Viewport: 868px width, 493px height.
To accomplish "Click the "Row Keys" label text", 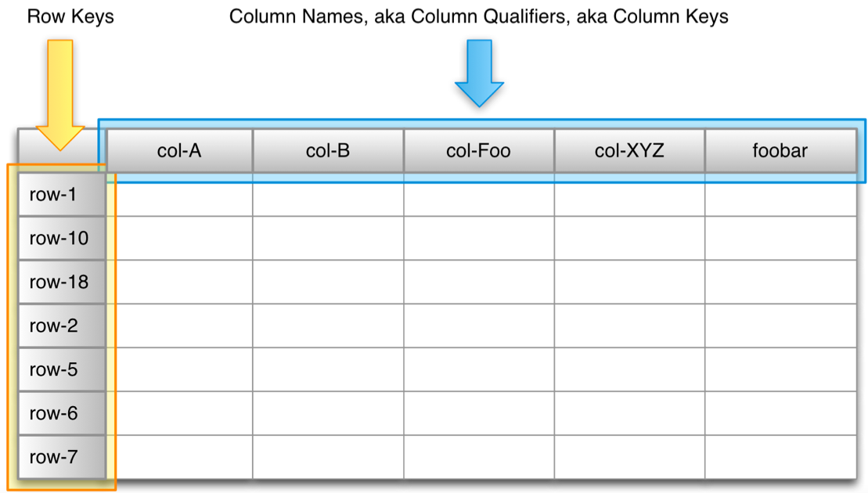I will coord(70,16).
